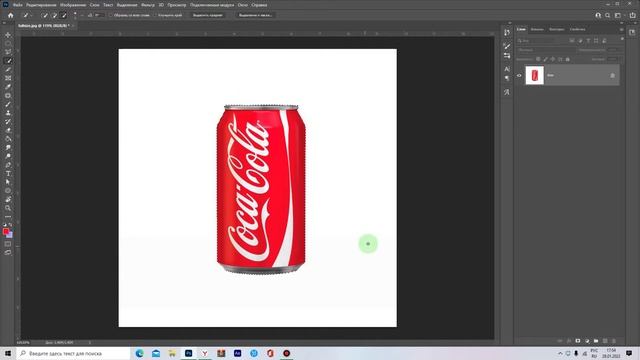Toggle Quick Mask mode
This screenshot has width=640, height=360.
pos(8,244)
